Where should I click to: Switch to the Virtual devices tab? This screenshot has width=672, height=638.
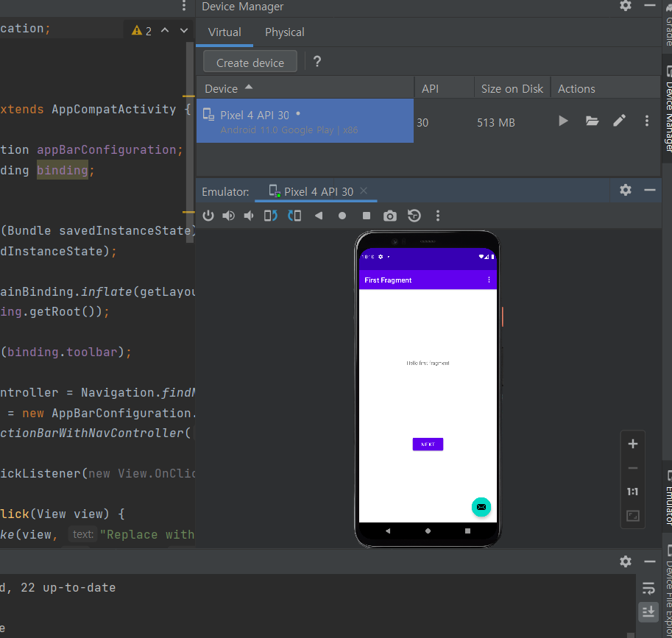[x=224, y=32]
